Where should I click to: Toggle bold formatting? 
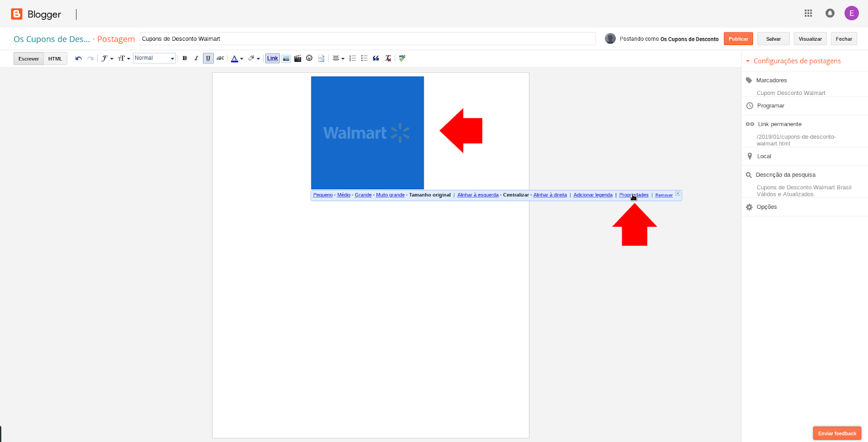click(x=184, y=59)
